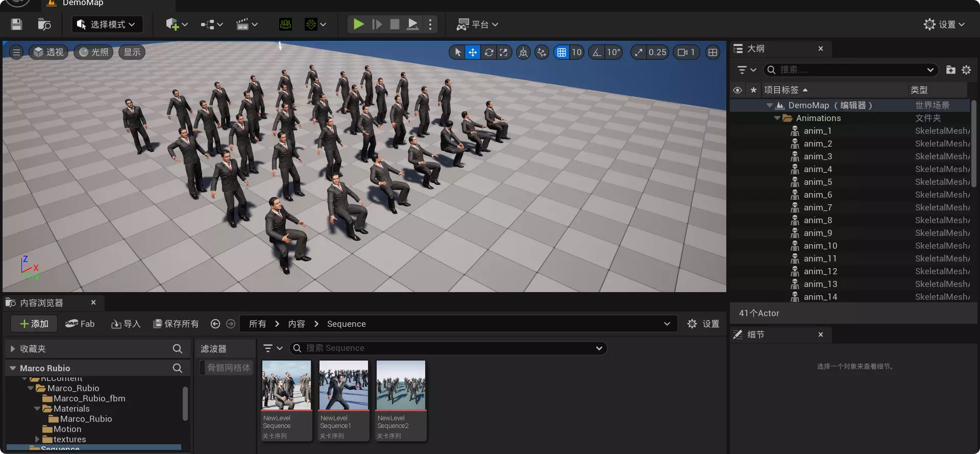Activate the scale gizmo tool
The height and width of the screenshot is (454, 980).
(x=504, y=52)
